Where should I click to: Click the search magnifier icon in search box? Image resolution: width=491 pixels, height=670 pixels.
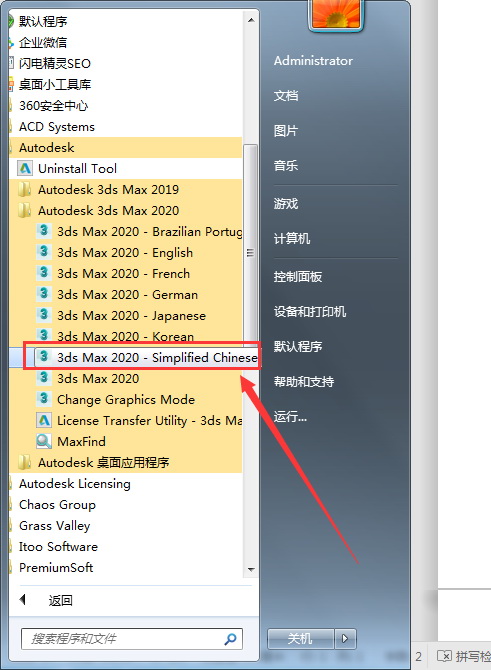[x=230, y=639]
